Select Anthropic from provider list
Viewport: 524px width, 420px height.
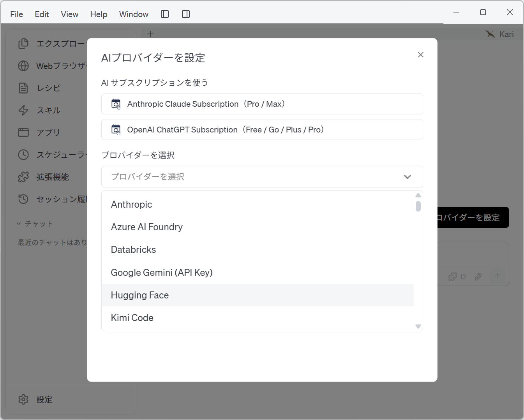coord(258,204)
